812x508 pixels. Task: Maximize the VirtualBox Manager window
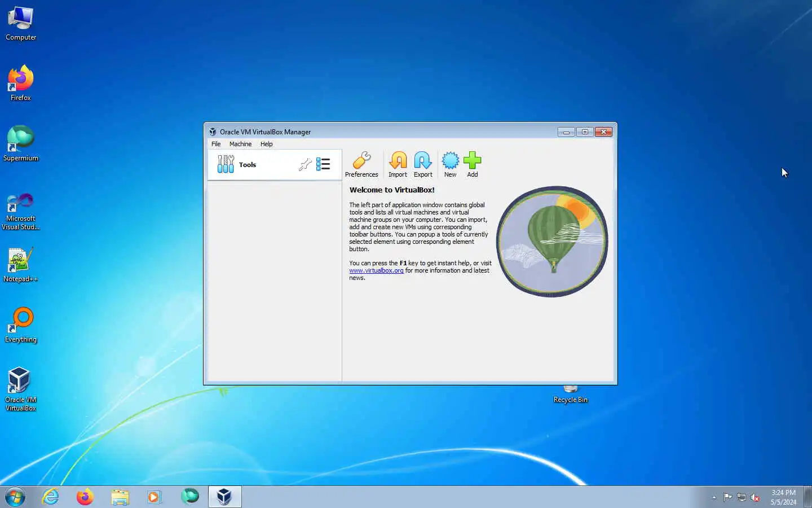click(585, 132)
